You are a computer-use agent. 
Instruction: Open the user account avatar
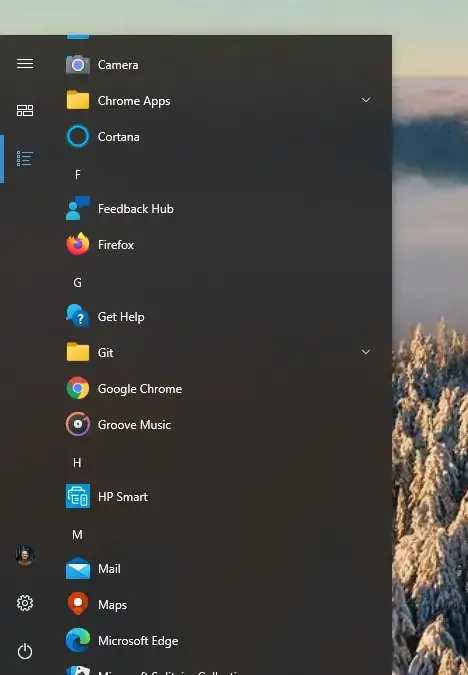coord(25,555)
